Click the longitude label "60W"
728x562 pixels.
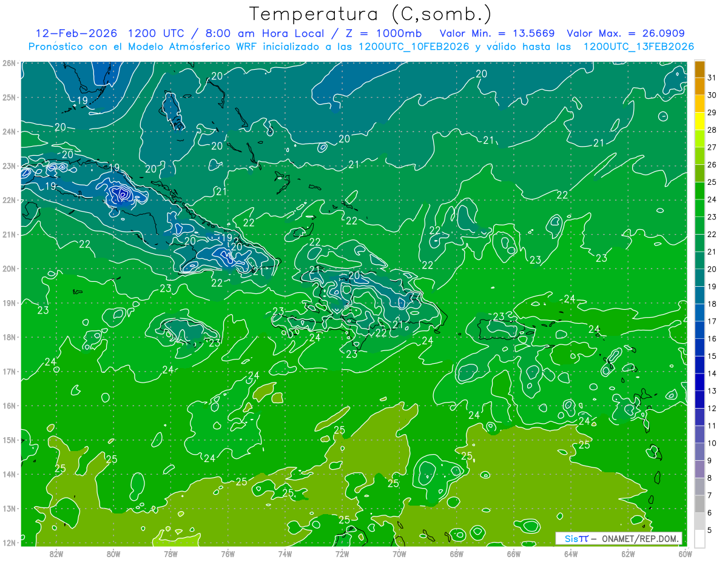click(x=685, y=554)
